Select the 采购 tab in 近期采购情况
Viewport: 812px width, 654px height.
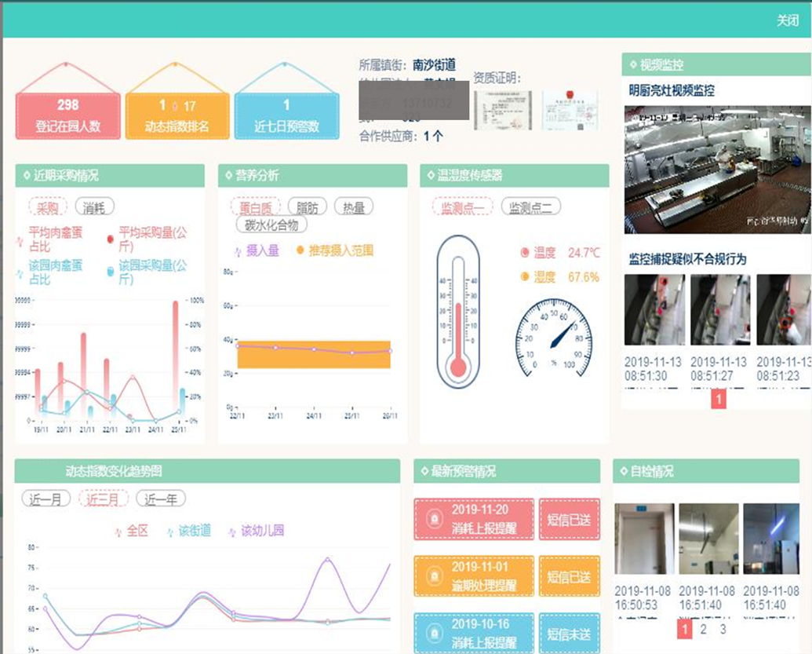coord(48,207)
